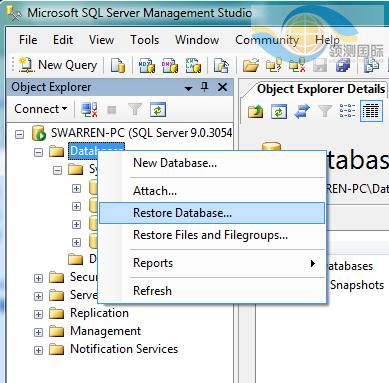Expand the Server Objects folder
389x383 pixels.
[38, 296]
